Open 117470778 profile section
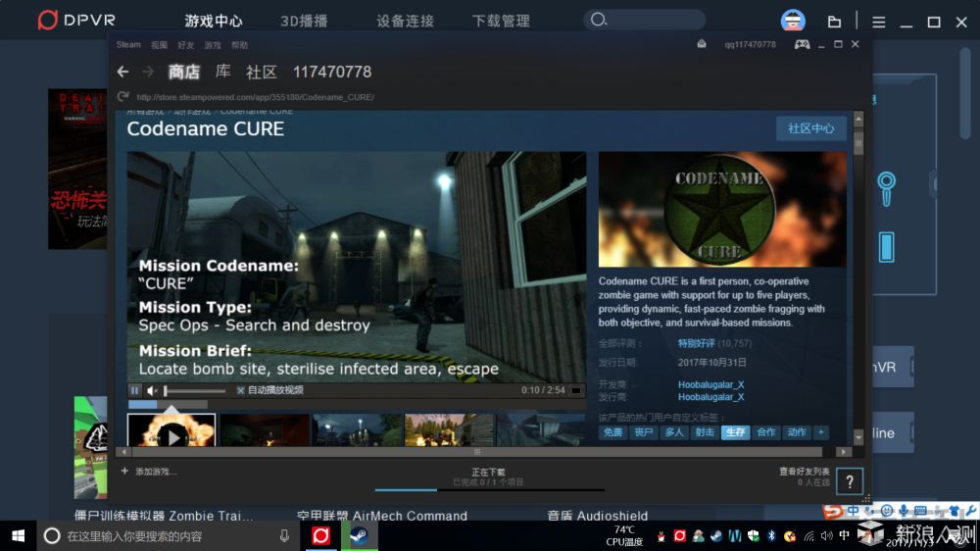This screenshot has height=551, width=980. (x=332, y=72)
